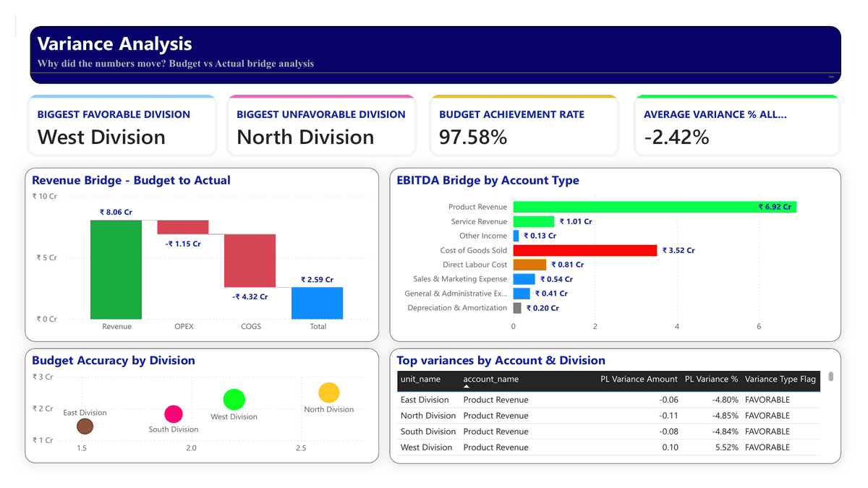Click the table's vertical scrollbar thumb
The height and width of the screenshot is (488, 868).
[x=831, y=376]
